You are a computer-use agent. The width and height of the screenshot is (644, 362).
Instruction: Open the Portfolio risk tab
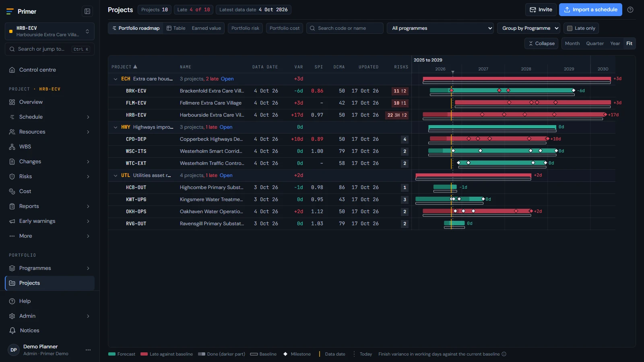[246, 28]
